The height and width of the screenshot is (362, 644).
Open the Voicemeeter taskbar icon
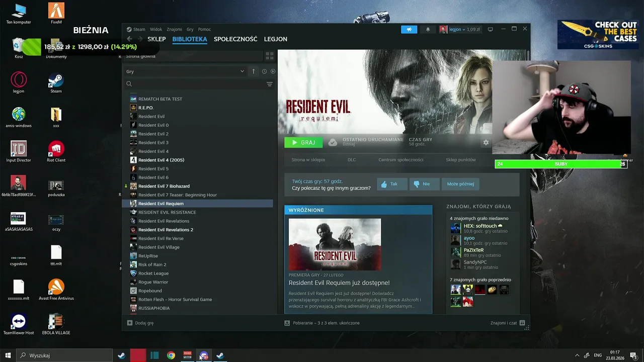click(x=188, y=355)
